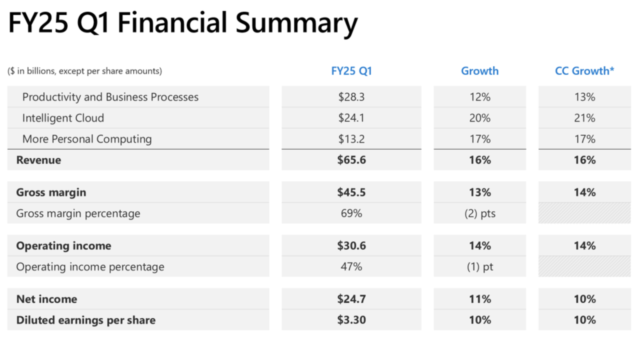Click the Gross margin percentage label
The height and width of the screenshot is (344, 644).
point(78,214)
